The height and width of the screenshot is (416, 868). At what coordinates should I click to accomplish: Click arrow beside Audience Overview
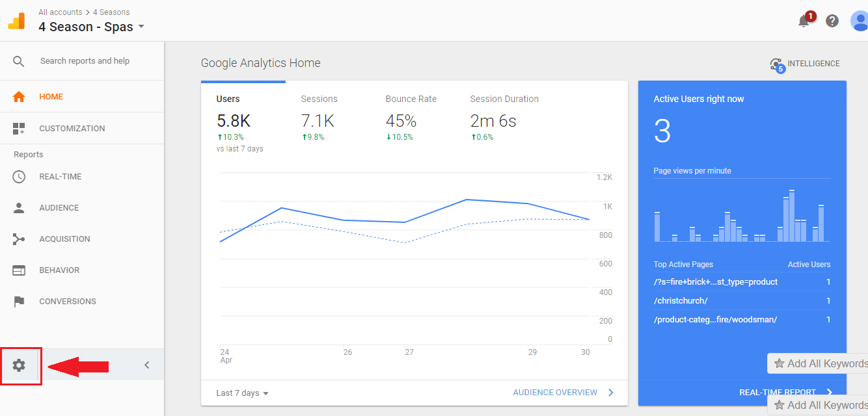(611, 393)
